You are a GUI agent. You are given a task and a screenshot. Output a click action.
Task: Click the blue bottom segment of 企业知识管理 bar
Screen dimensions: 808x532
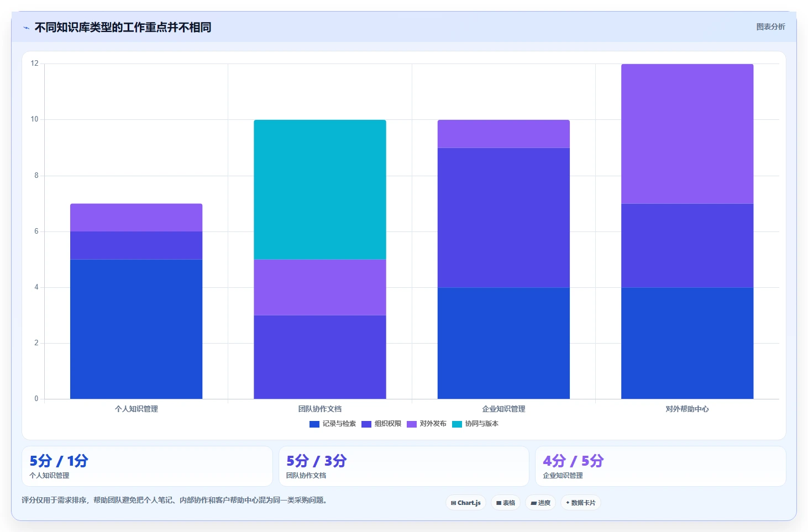[x=503, y=343]
